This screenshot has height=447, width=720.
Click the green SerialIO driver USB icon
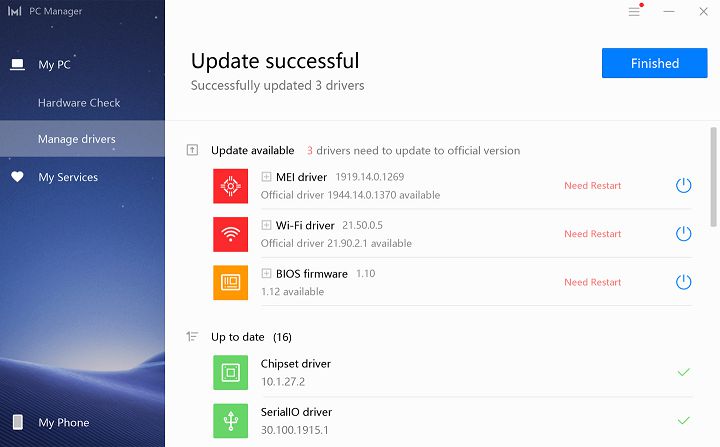(231, 421)
